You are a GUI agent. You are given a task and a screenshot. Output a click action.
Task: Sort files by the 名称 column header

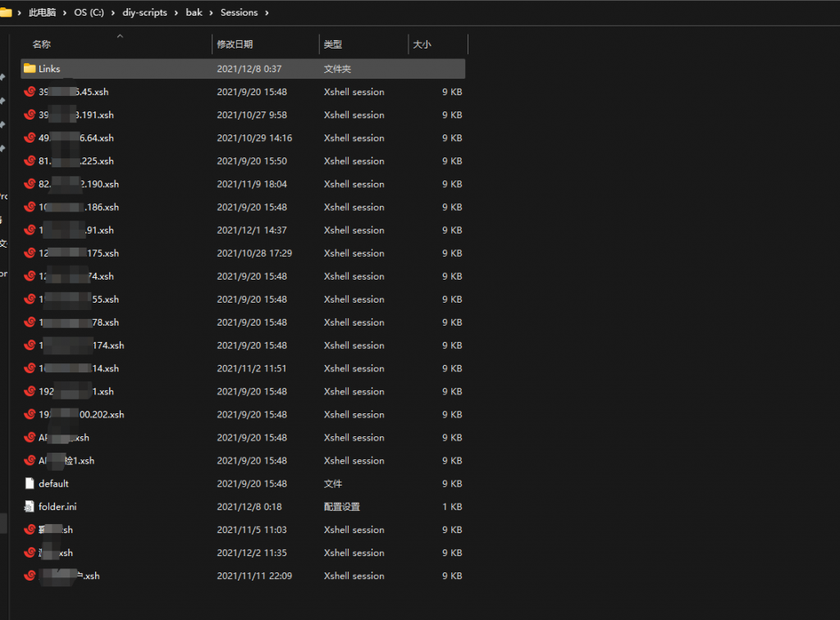[x=42, y=44]
